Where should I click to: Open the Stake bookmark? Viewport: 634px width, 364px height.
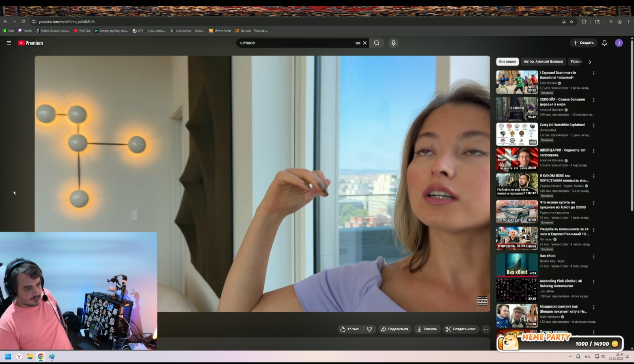point(53,30)
